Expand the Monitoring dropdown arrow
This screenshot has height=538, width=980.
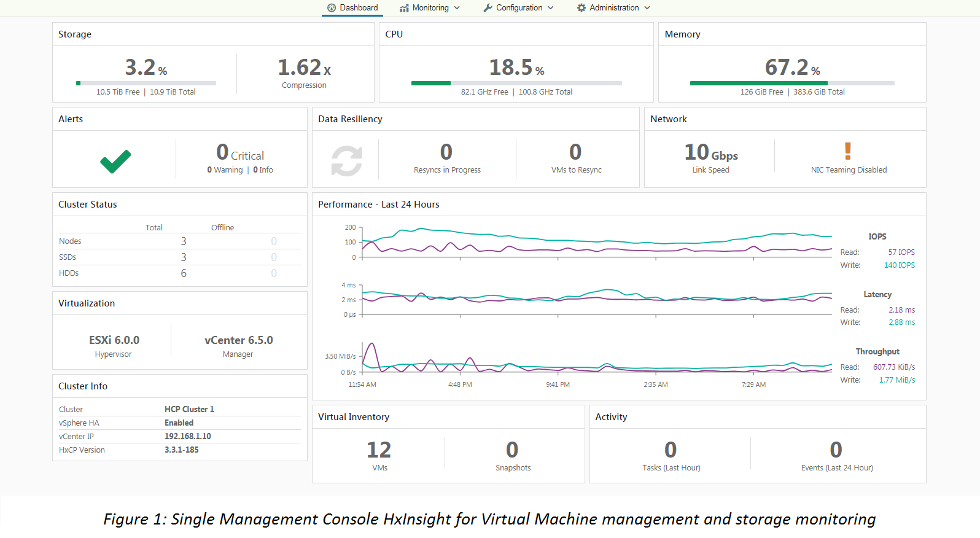(457, 8)
